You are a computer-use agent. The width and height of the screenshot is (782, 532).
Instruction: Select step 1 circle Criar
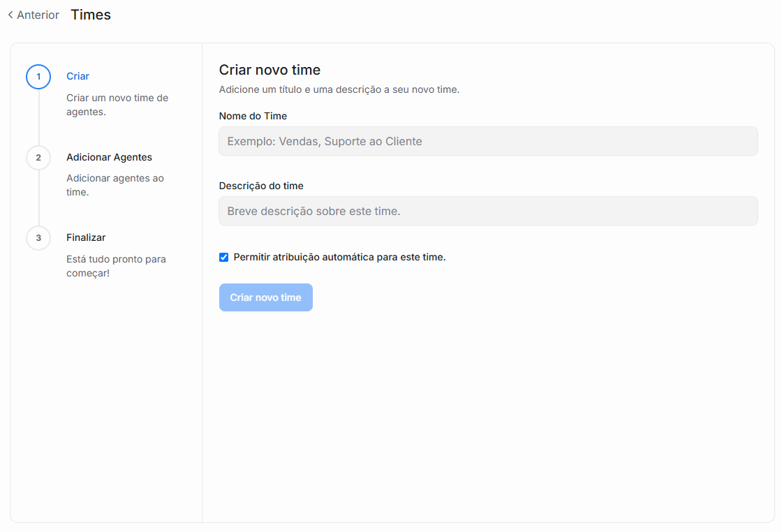point(38,77)
